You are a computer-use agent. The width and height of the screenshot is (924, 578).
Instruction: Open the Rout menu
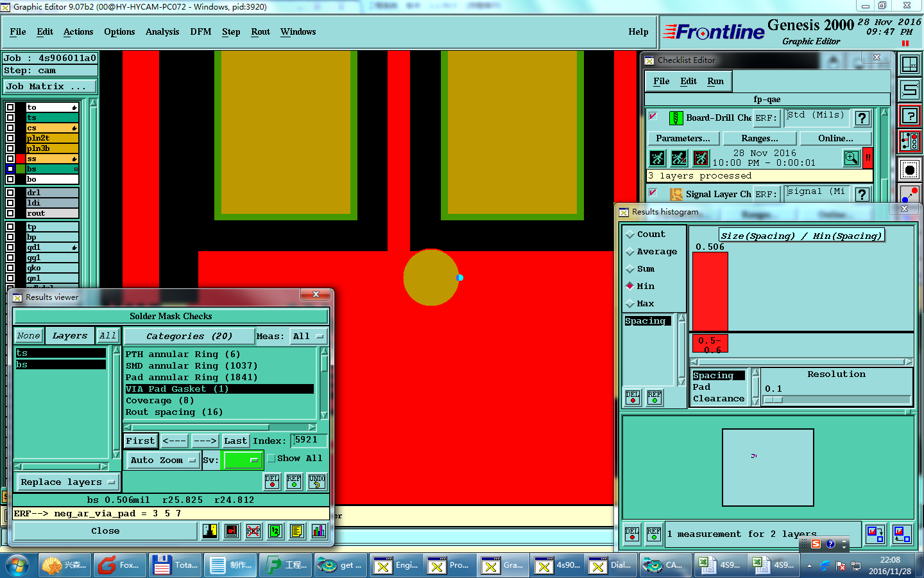point(261,31)
